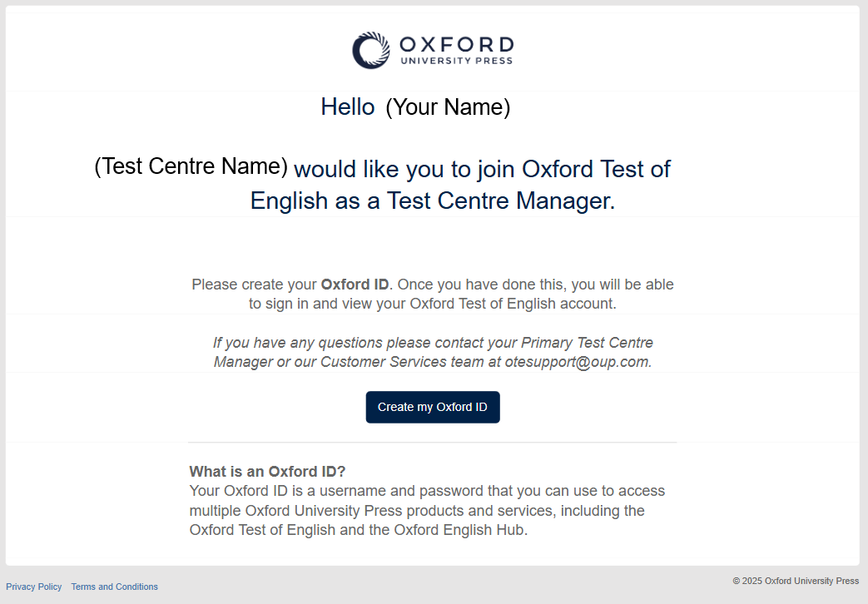Open the Privacy Policy link

34,587
